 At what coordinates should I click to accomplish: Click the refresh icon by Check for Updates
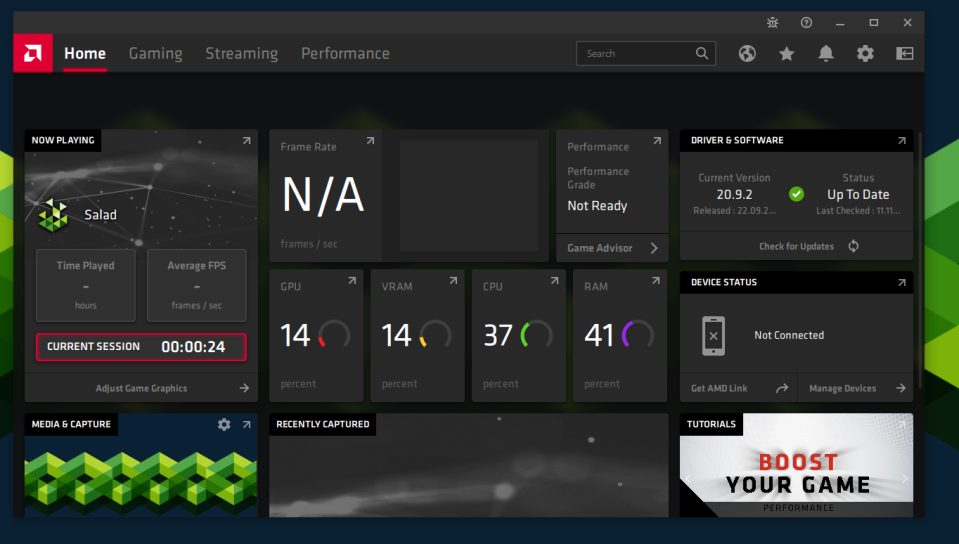point(853,246)
